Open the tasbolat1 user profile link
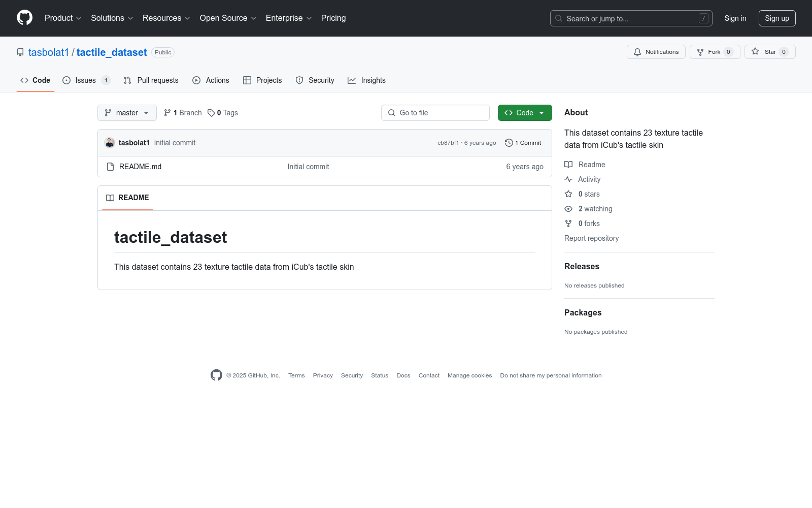812x508 pixels. click(x=49, y=52)
